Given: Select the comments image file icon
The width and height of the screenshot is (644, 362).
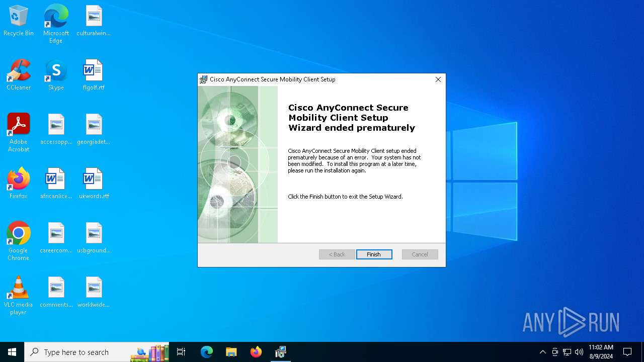Looking at the screenshot, I should point(56,293).
